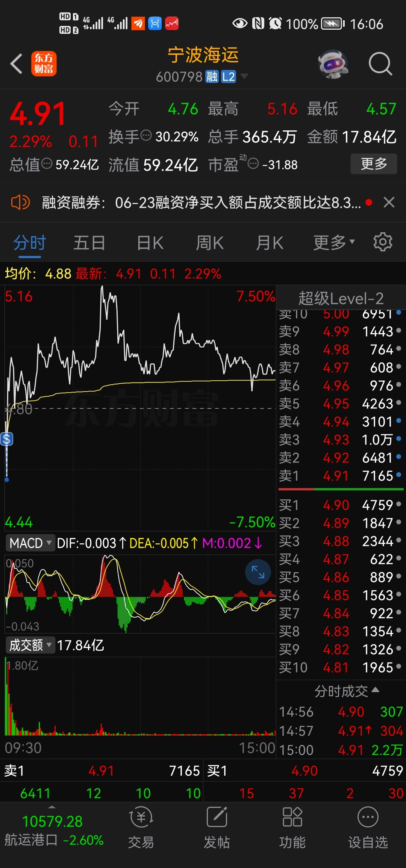
Task: Tap 总手 365.4万 value
Action: point(270,137)
